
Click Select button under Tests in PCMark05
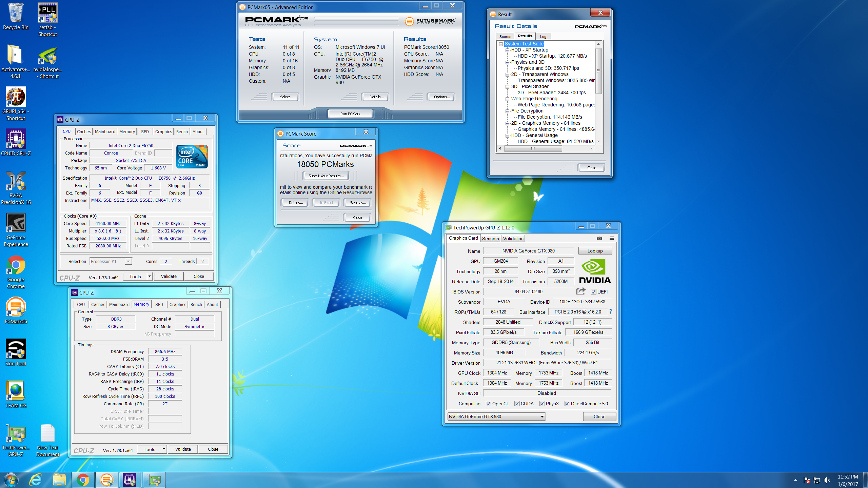tap(286, 97)
